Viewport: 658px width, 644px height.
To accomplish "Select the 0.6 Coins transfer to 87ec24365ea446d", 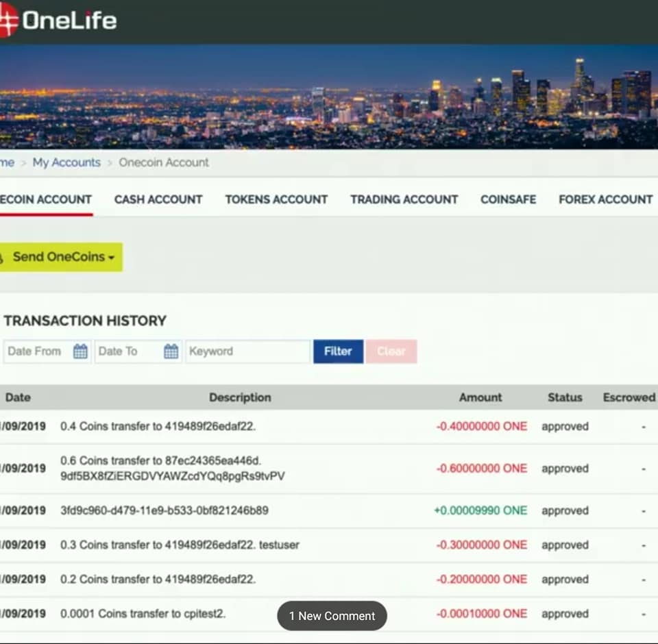I will pyautogui.click(x=160, y=460).
